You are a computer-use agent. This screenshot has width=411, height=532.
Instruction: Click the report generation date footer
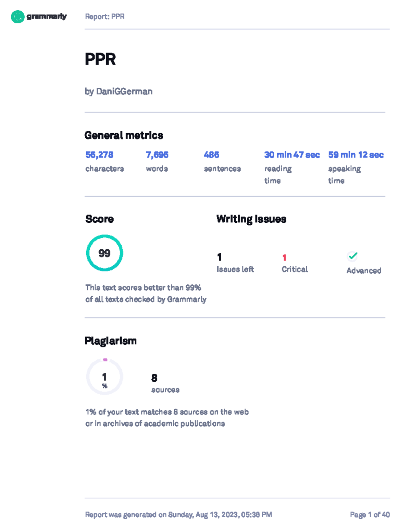click(x=178, y=515)
